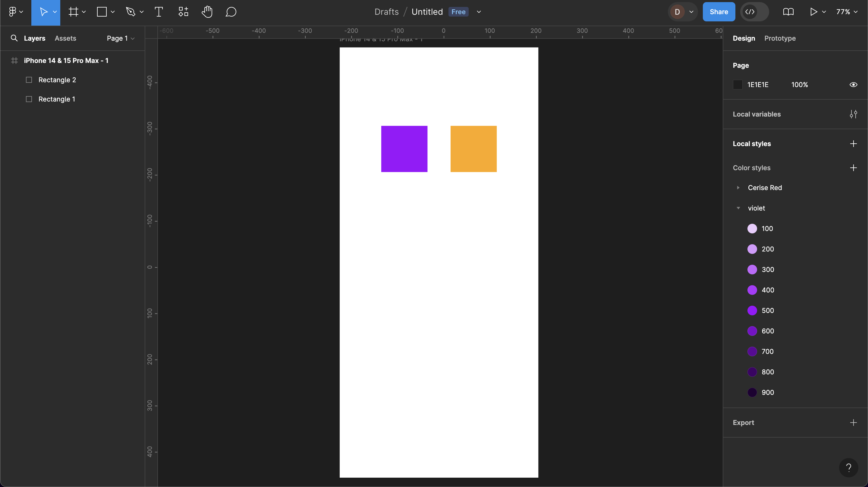868x487 pixels.
Task: Open the Page 1 dropdown
Action: tap(121, 38)
